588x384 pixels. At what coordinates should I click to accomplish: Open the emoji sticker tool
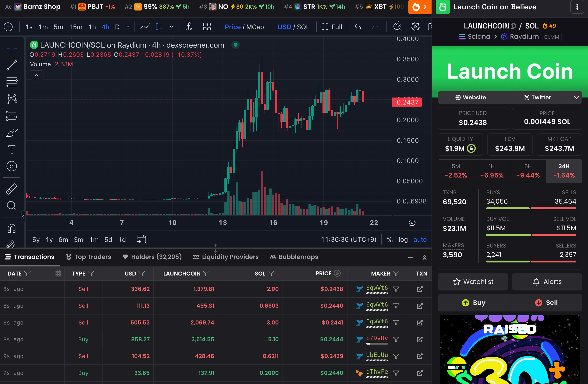pyautogui.click(x=12, y=166)
